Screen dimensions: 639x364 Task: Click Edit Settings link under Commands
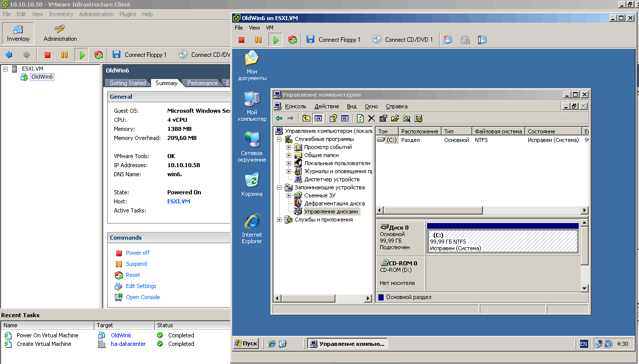(x=141, y=286)
